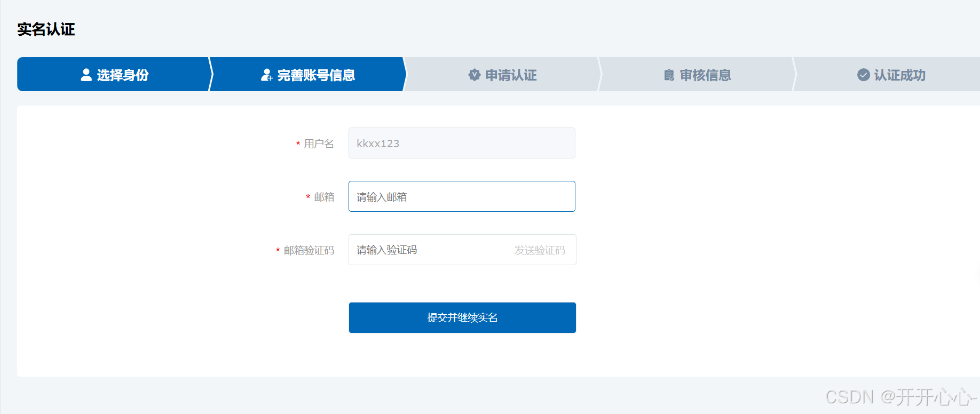Click the 邮箱 field label
The height and width of the screenshot is (414, 980).
[x=324, y=197]
